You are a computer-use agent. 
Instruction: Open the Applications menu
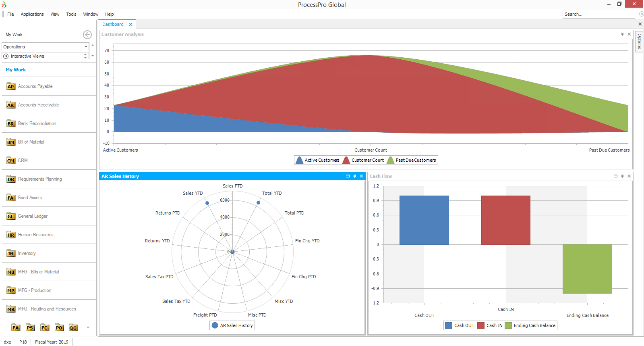tap(32, 14)
